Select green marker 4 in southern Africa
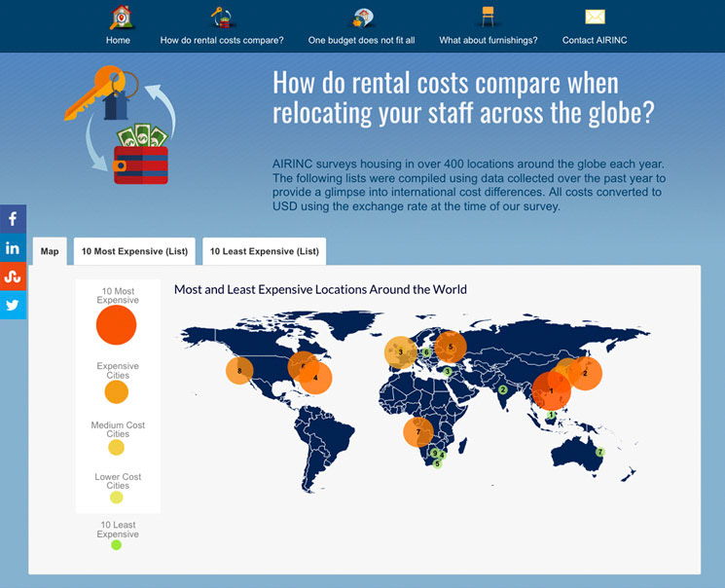Viewport: 725px width, 588px height. [442, 456]
